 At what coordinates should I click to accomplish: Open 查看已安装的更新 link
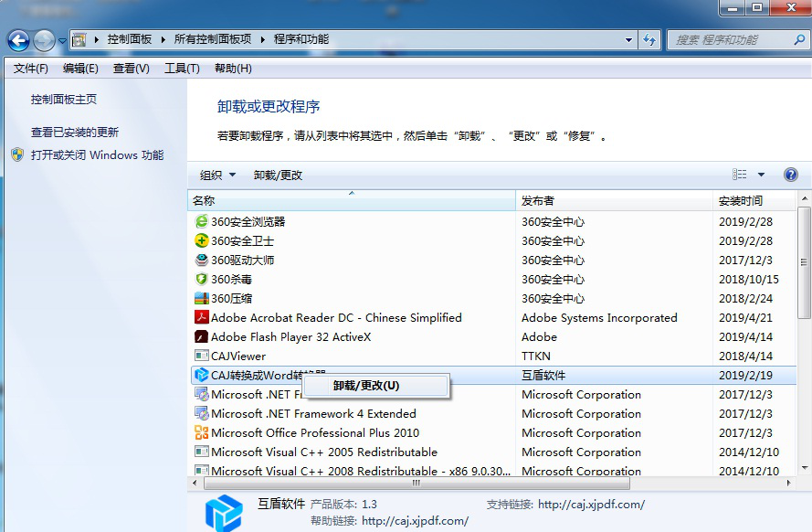coord(75,132)
